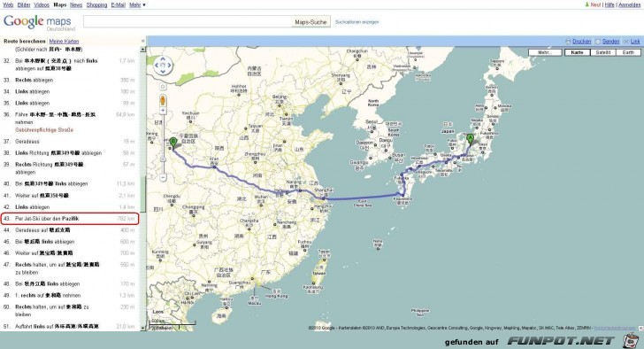Click the Anmelden sign-in link
The height and width of the screenshot is (349, 644).
[x=629, y=5]
